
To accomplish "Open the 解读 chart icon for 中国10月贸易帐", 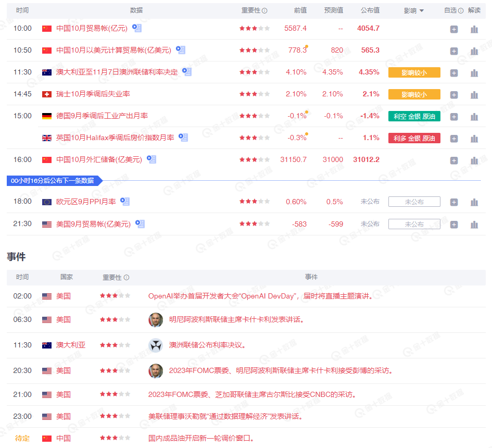I will 474,29.
